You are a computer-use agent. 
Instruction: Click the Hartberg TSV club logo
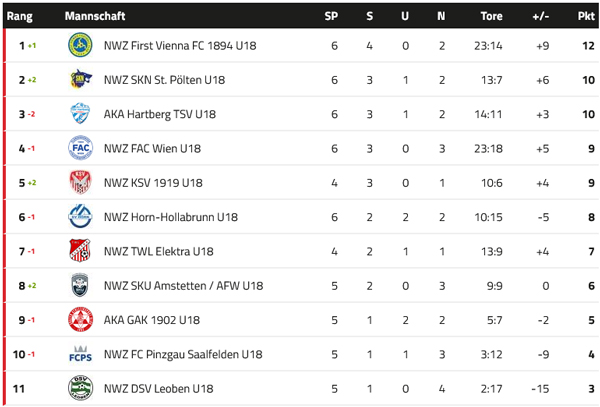[80, 114]
